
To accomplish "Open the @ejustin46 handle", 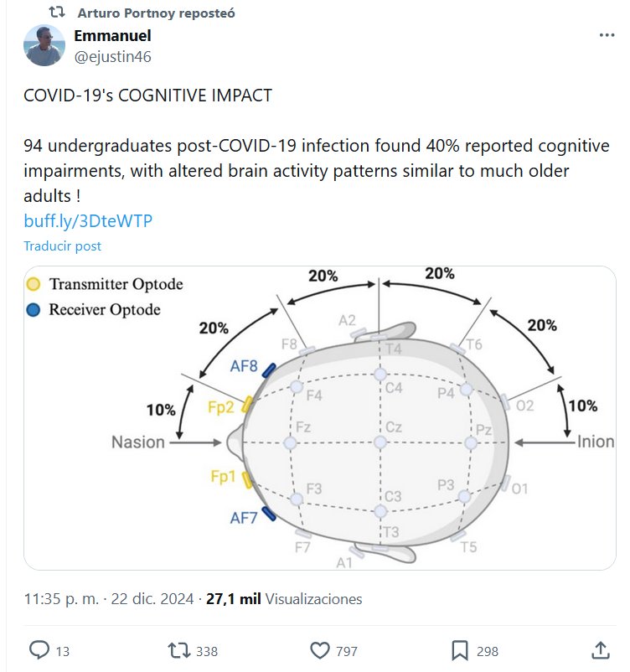I will [x=112, y=56].
